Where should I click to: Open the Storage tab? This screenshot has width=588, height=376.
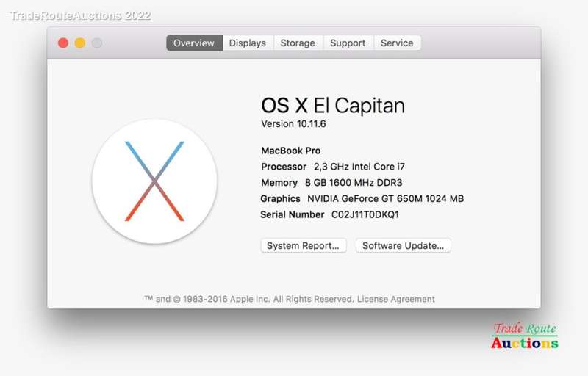tap(298, 43)
